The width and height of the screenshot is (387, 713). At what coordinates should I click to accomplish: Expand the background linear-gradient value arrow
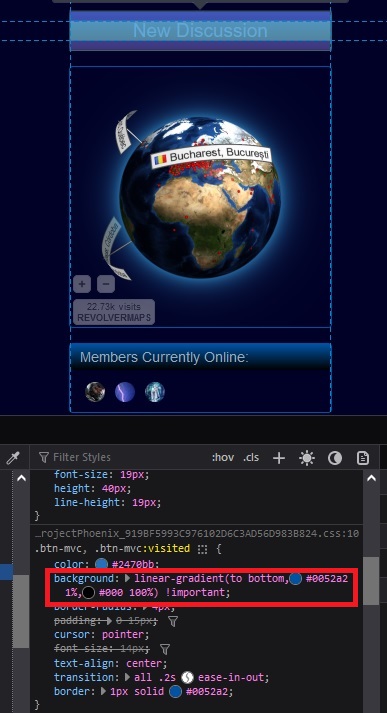127,578
